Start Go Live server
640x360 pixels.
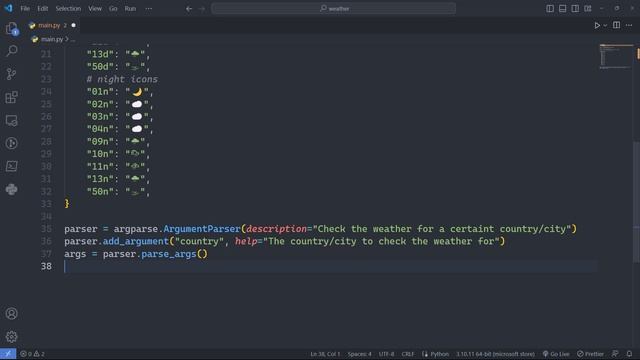(556, 354)
